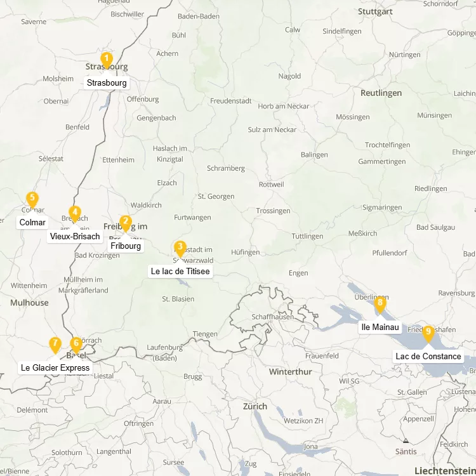
Task: Click the Stuttgart city name on map
Action: click(375, 12)
